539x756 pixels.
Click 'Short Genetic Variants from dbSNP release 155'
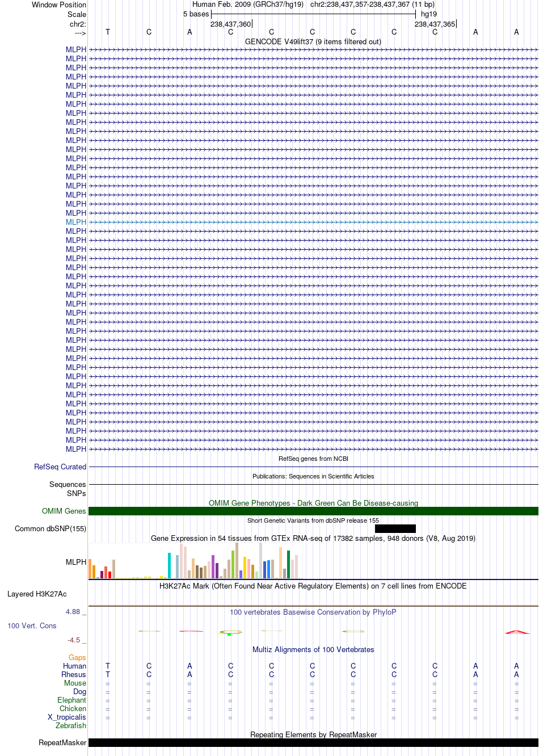pos(313,520)
